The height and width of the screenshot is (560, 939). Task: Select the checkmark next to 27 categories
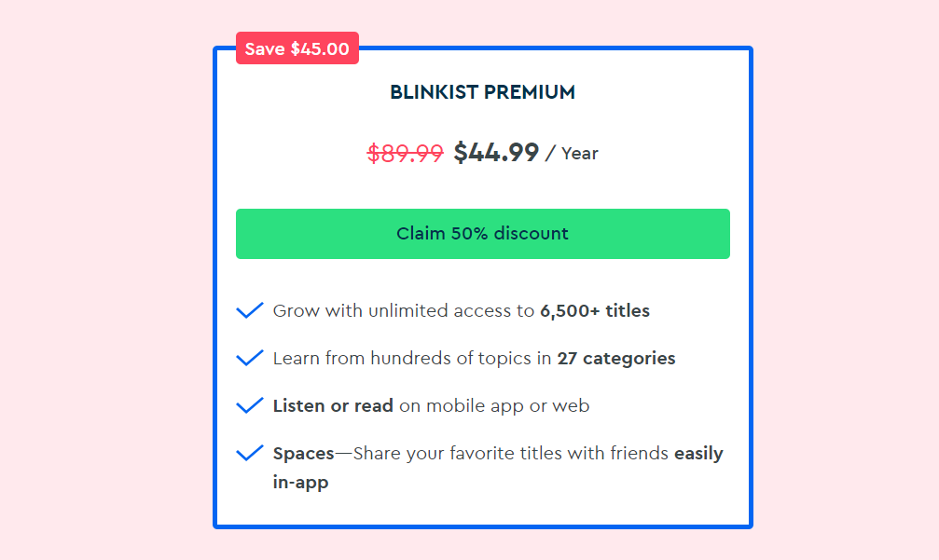click(x=250, y=358)
